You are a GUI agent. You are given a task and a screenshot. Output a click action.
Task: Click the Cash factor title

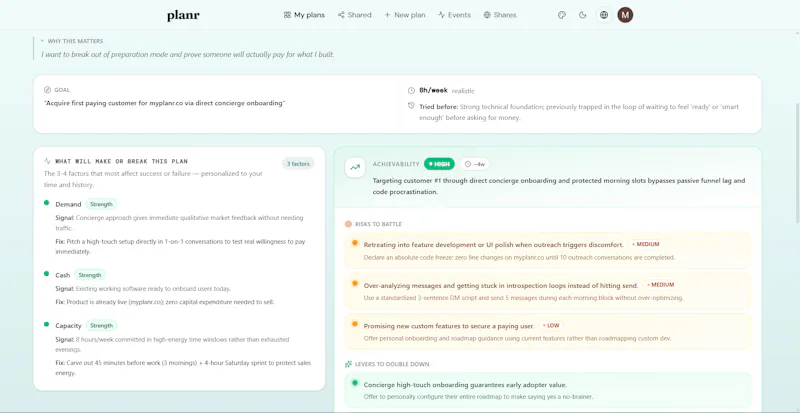coord(63,275)
